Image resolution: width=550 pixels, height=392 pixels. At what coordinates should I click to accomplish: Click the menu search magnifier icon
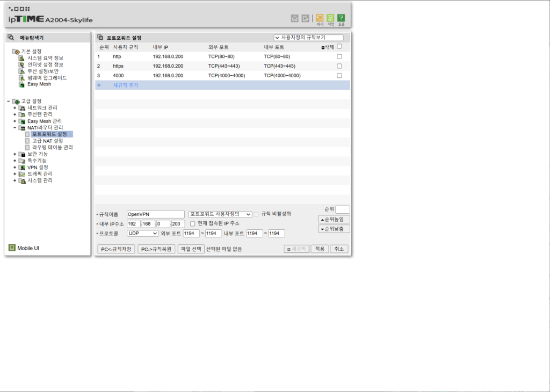(x=11, y=38)
